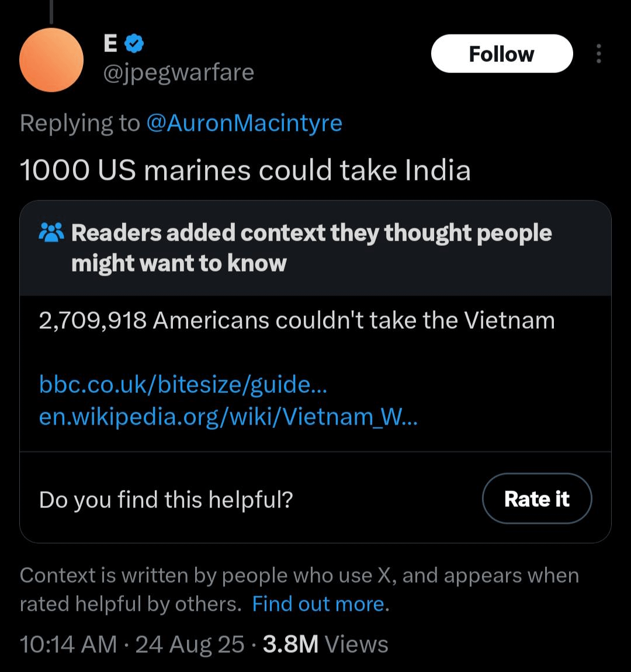Click the Readers added context header
Viewport: 631px width, 672px height.
tap(311, 248)
